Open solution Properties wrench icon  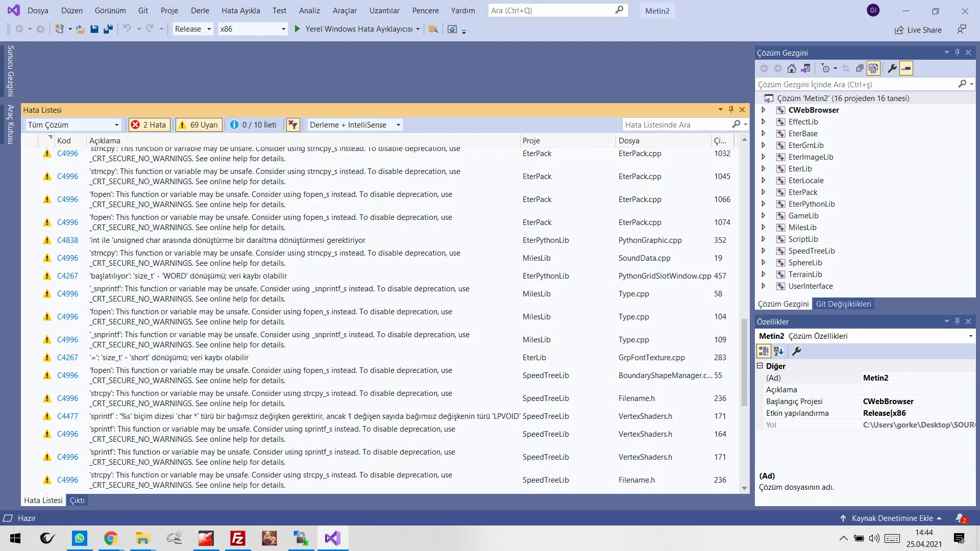coord(892,68)
